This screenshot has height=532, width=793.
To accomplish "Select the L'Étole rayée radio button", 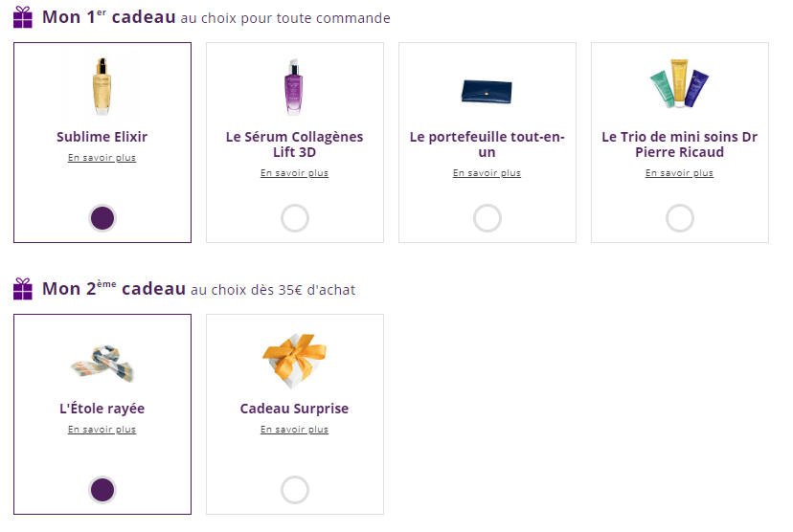I will click(102, 490).
